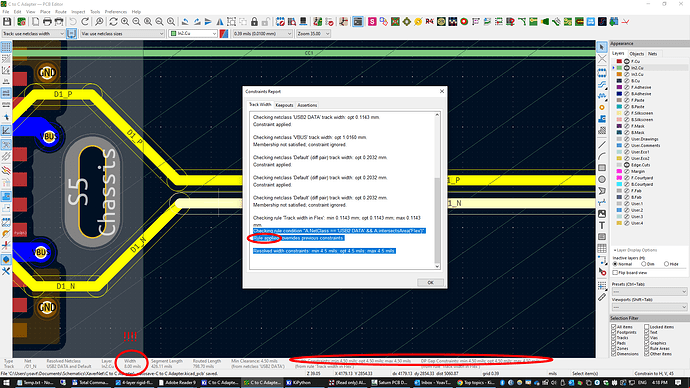Click the B.Cu layer color swatch
Viewport: 690px width, 388px height.
pyautogui.click(x=619, y=81)
